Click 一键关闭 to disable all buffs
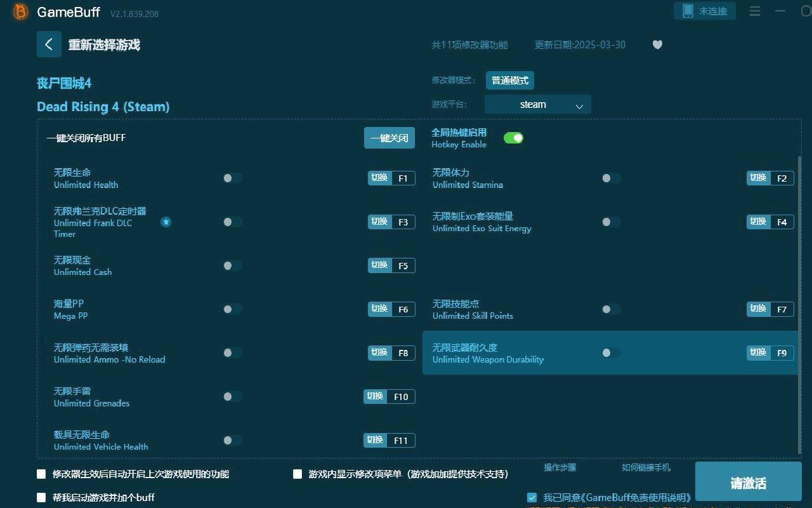 [389, 138]
